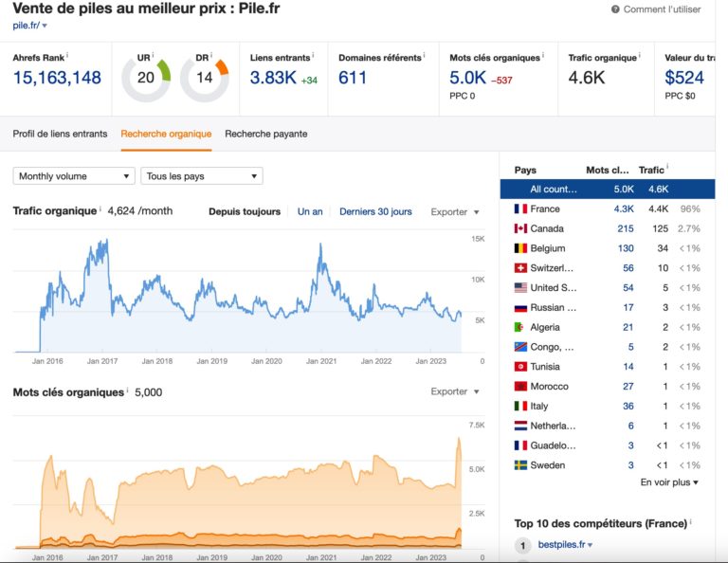Select the Un an time range
Viewport: 728px width, 563px height.
click(310, 211)
